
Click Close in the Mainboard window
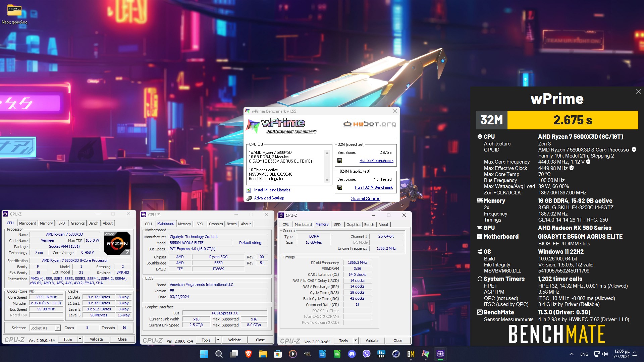click(260, 340)
